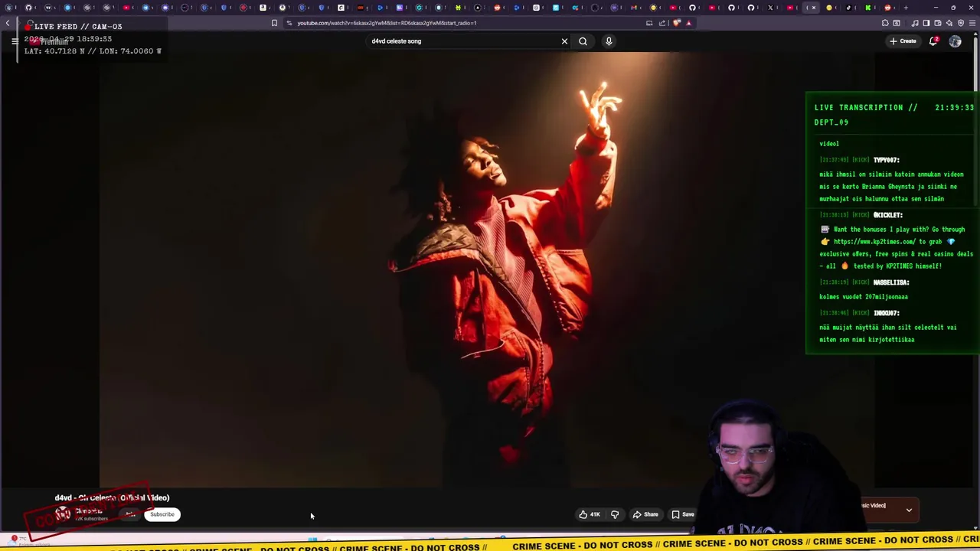Start voice search with the microphone icon
Screen dimensions: 980x551
click(x=609, y=41)
